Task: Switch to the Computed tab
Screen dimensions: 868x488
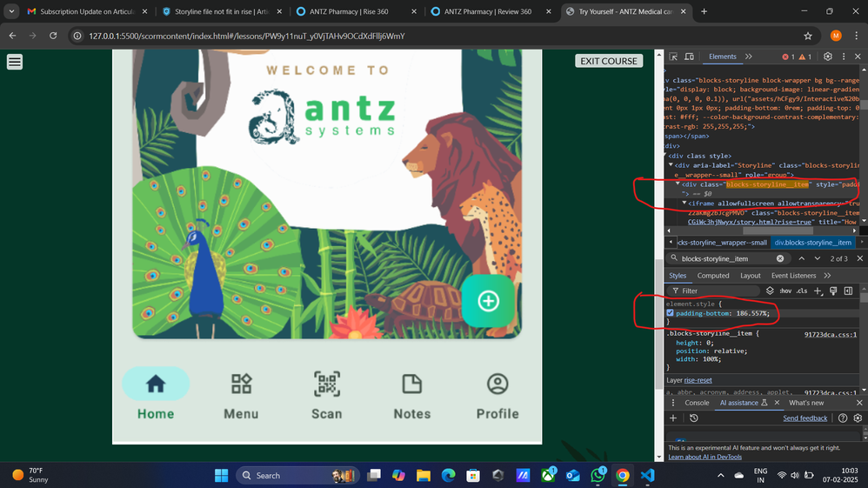Action: 713,275
